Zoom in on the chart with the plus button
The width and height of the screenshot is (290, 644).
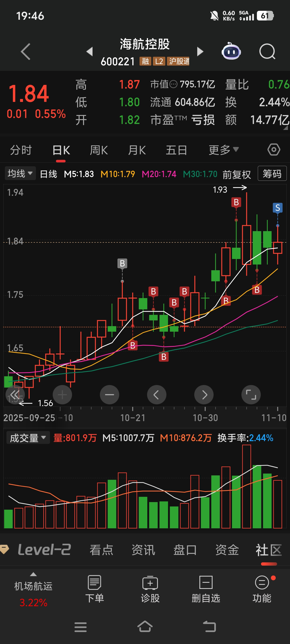pos(62,395)
